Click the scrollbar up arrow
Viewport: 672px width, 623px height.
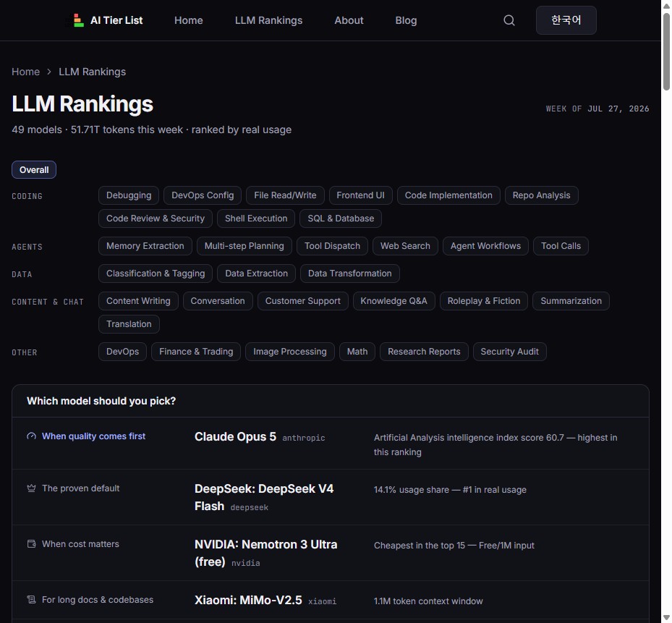click(x=666, y=5)
